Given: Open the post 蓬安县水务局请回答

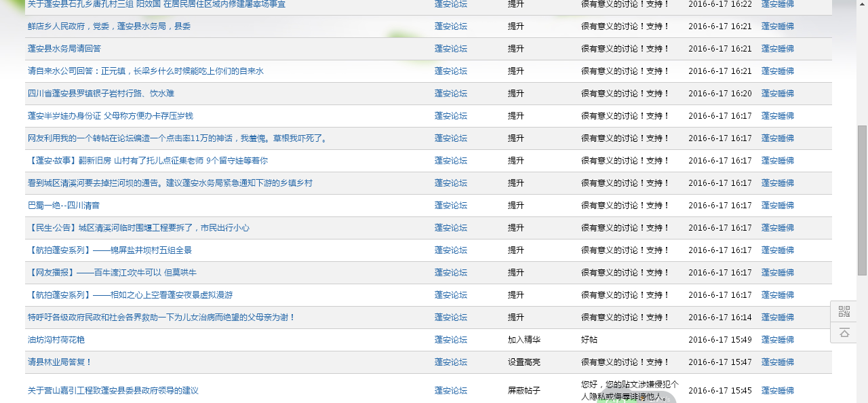Looking at the screenshot, I should (64, 49).
